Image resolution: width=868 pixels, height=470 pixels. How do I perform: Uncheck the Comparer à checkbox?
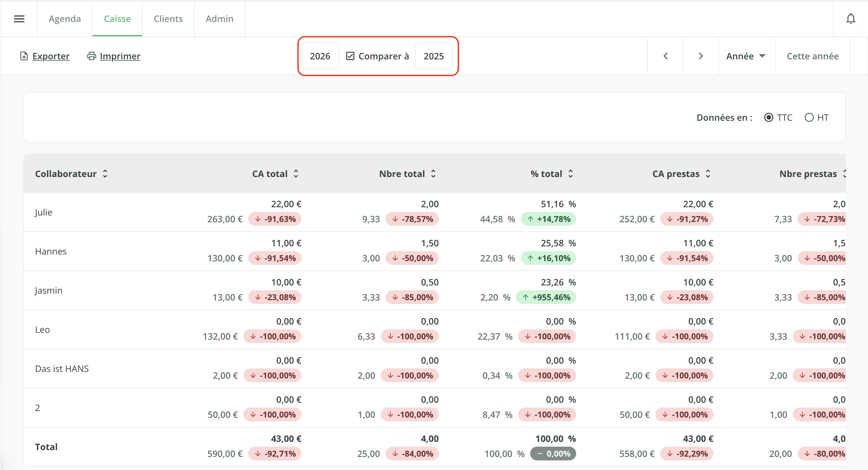350,56
